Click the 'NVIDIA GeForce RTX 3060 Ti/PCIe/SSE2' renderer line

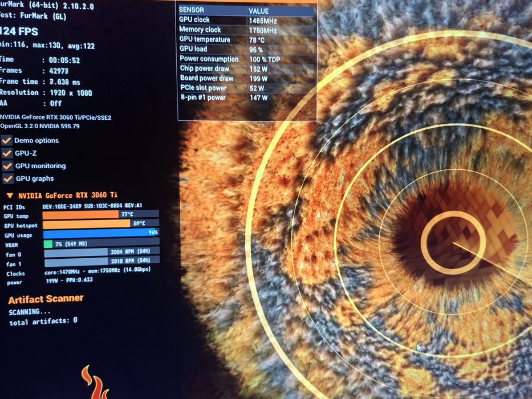(56, 117)
